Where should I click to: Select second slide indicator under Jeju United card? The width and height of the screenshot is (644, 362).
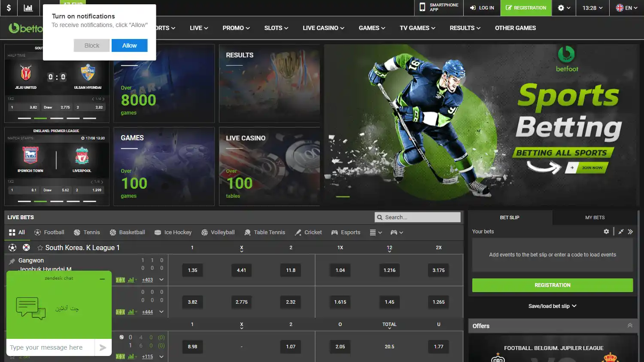[x=40, y=118]
